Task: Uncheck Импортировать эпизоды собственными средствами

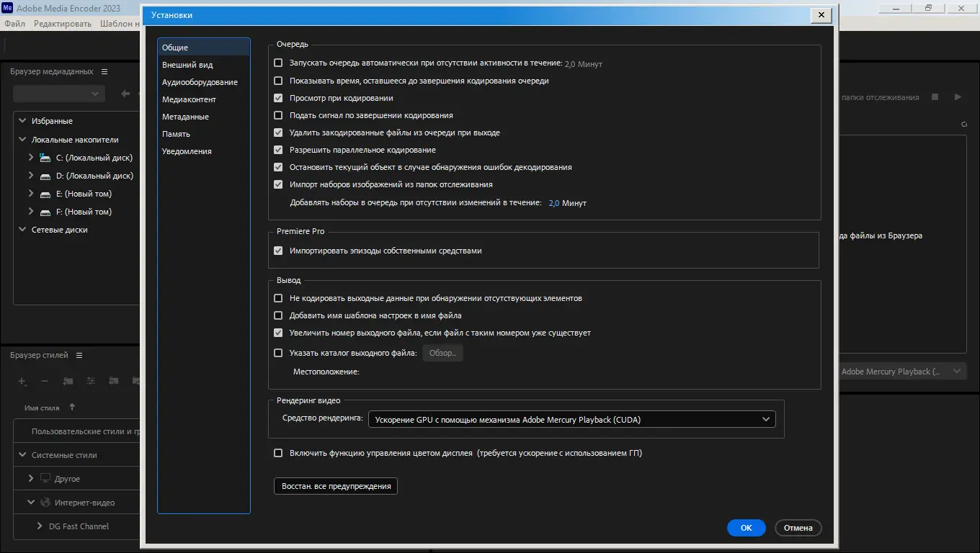Action: click(x=278, y=251)
